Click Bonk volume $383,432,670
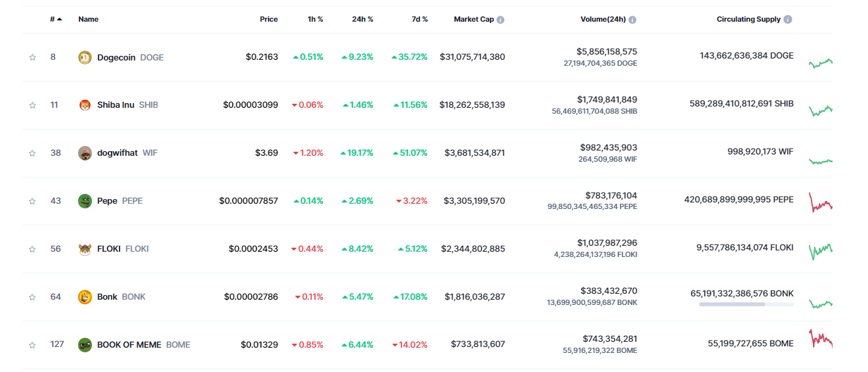This screenshot has height=372, width=868. tap(609, 291)
